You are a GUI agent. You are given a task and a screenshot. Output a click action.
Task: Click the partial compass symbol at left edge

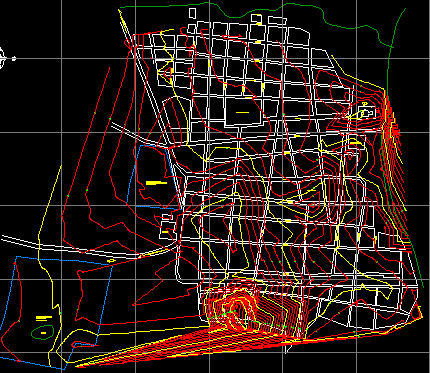point(2,58)
